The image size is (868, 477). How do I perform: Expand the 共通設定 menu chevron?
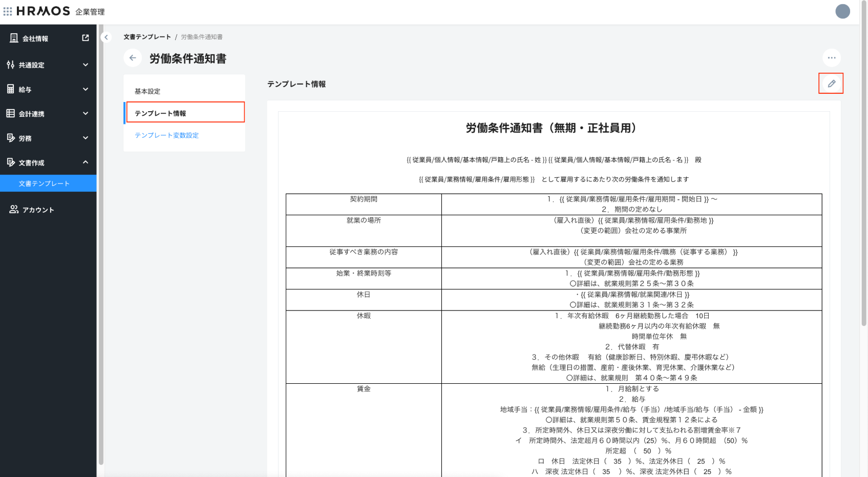86,65
